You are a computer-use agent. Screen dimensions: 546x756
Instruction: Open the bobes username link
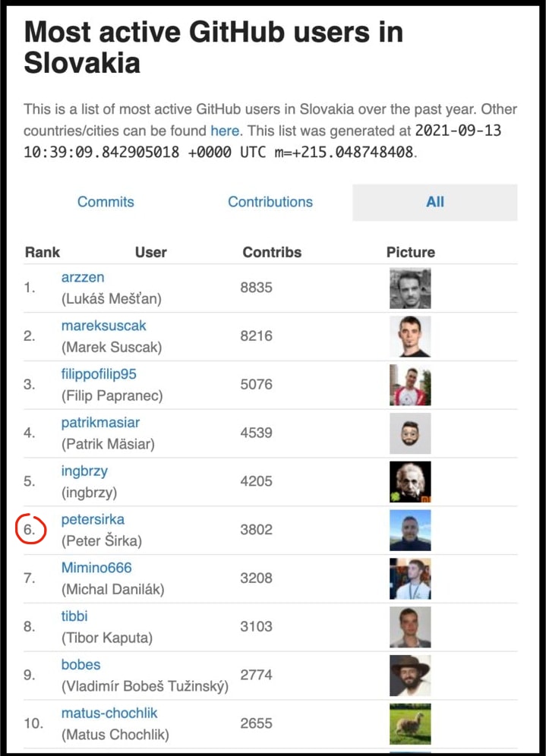(80, 665)
